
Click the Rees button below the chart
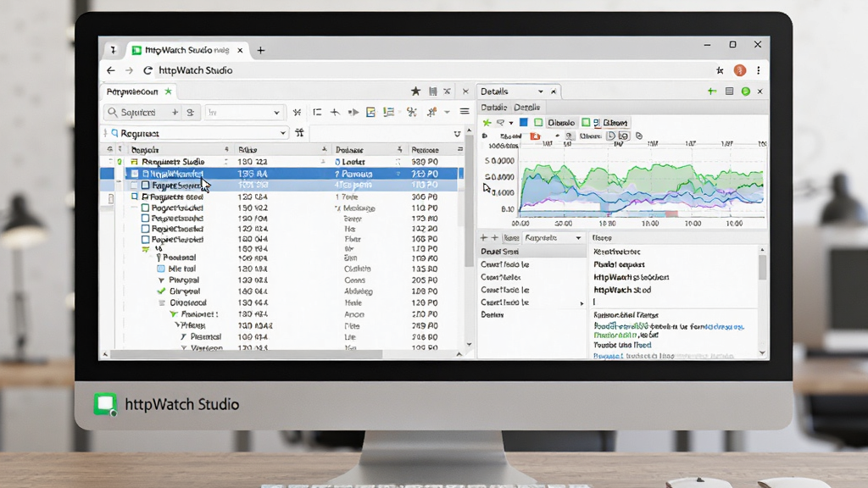[x=511, y=238]
